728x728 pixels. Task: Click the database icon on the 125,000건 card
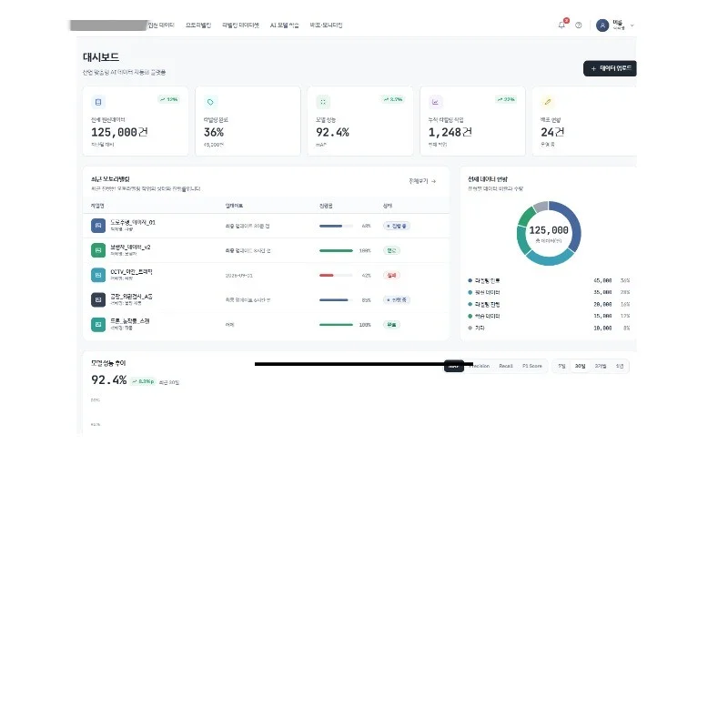point(98,102)
